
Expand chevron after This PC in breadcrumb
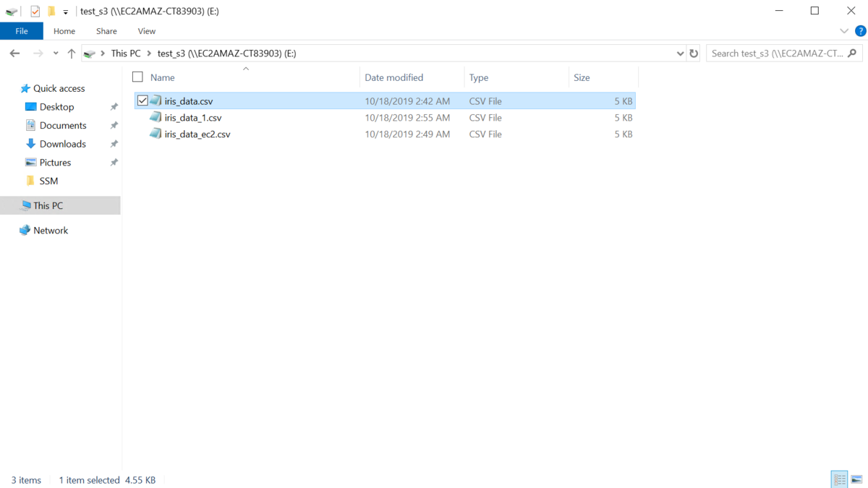pos(149,53)
